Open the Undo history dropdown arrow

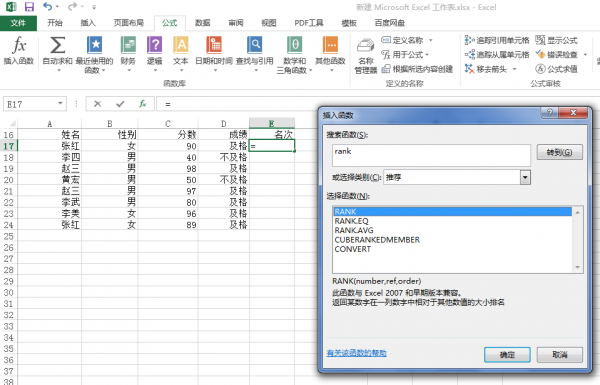click(57, 7)
